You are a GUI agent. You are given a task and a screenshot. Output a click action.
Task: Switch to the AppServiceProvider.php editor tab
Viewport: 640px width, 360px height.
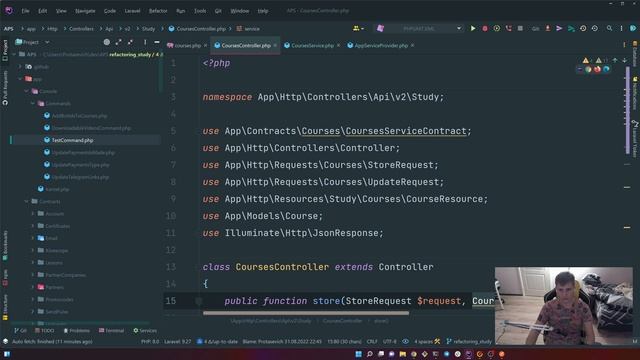381,45
